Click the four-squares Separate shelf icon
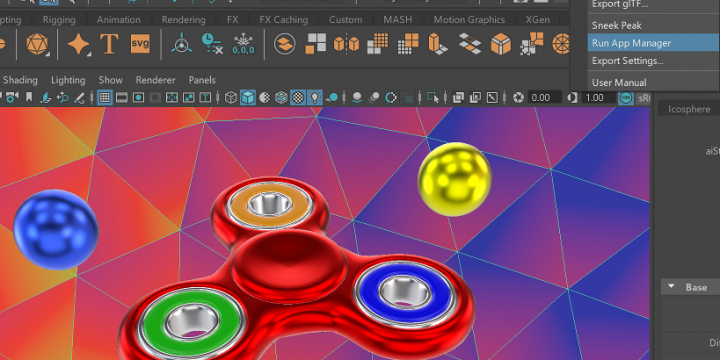 (x=316, y=43)
